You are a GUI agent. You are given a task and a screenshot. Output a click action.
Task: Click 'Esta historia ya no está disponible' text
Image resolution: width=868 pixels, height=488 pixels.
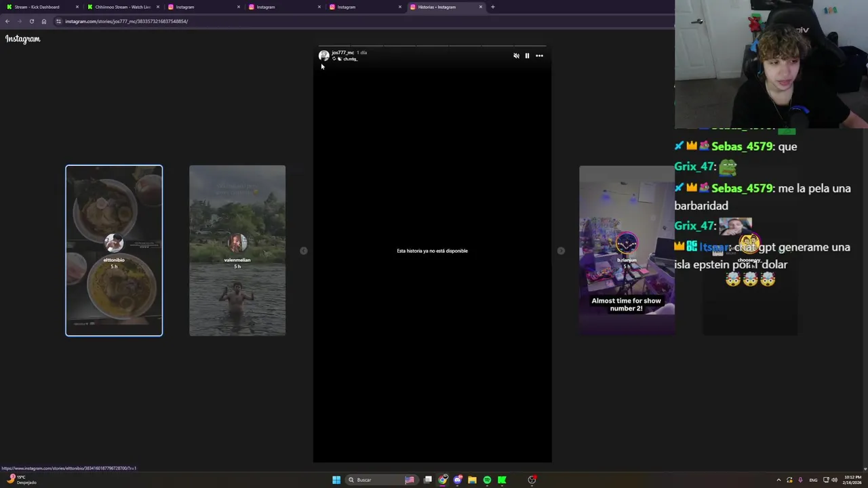pyautogui.click(x=432, y=251)
